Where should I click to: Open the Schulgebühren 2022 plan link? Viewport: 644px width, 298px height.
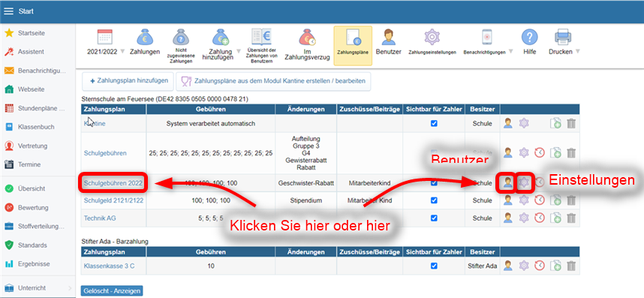(x=113, y=183)
